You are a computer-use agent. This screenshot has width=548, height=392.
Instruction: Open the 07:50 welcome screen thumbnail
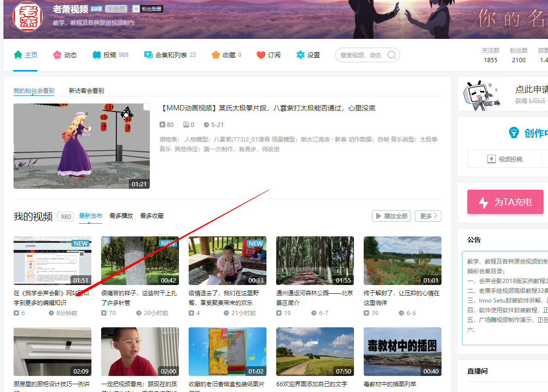pyautogui.click(x=315, y=352)
